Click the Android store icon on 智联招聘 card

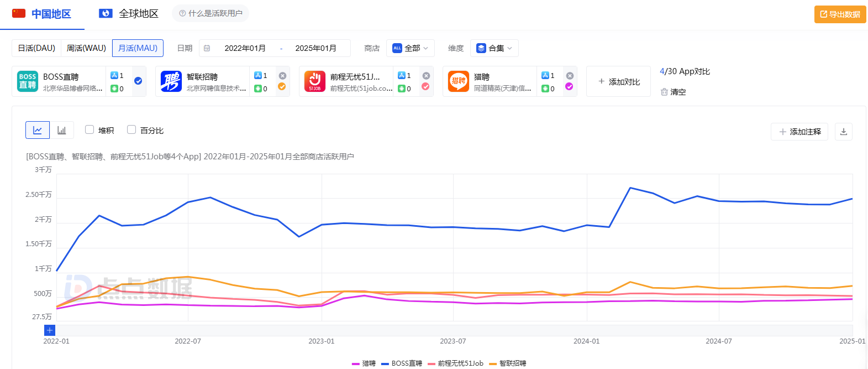(258, 89)
